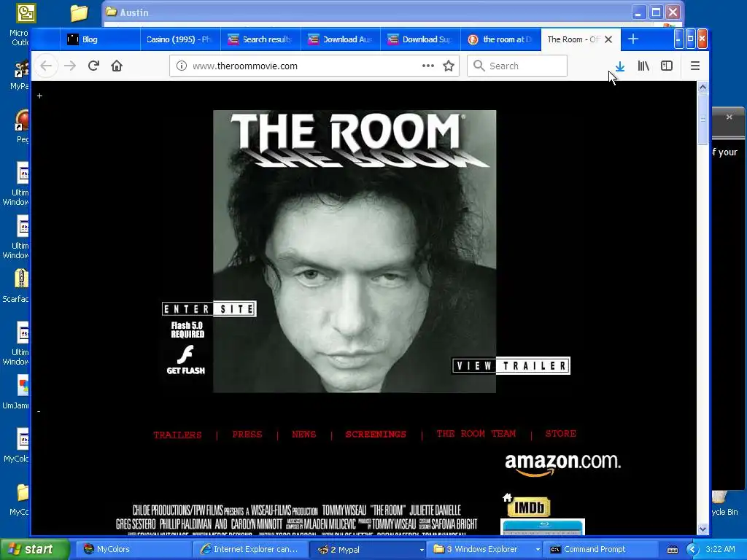Image resolution: width=747 pixels, height=560 pixels.
Task: Switch to the Blog tab
Action: pos(101,39)
